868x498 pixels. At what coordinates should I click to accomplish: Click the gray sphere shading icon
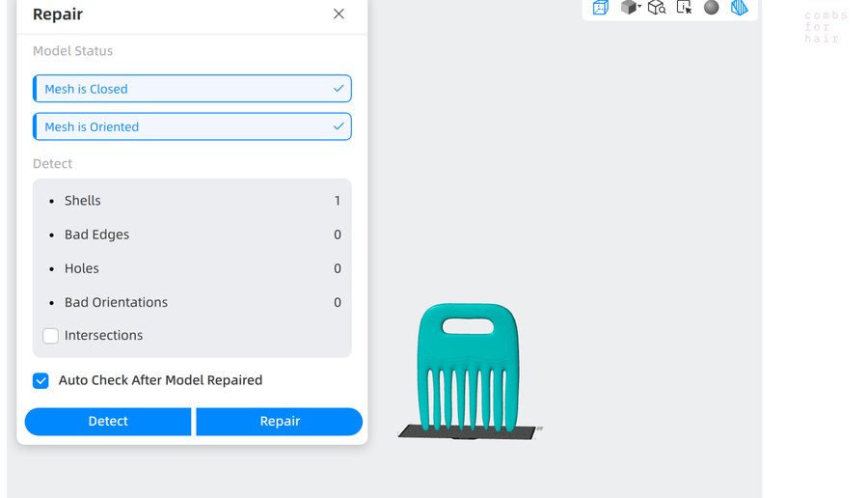pos(712,7)
